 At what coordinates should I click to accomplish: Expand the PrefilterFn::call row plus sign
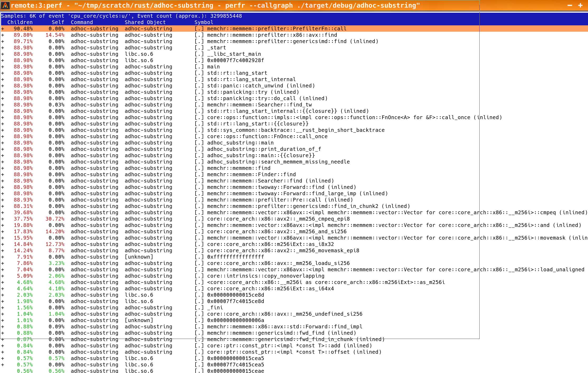tap(3, 29)
